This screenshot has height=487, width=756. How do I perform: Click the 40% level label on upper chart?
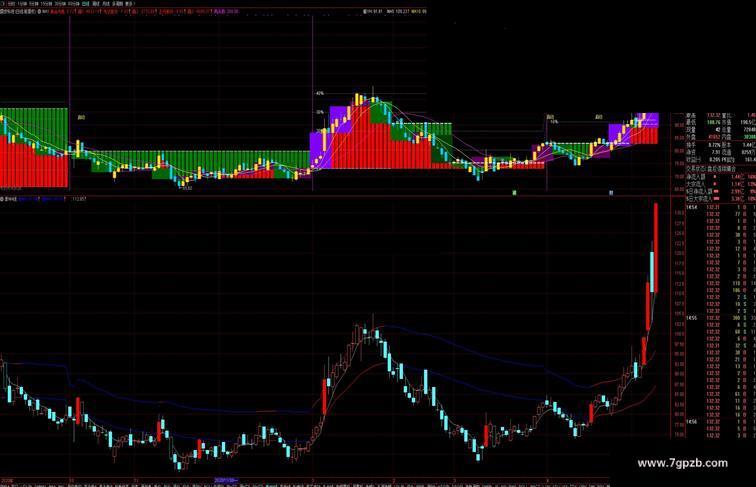320,94
